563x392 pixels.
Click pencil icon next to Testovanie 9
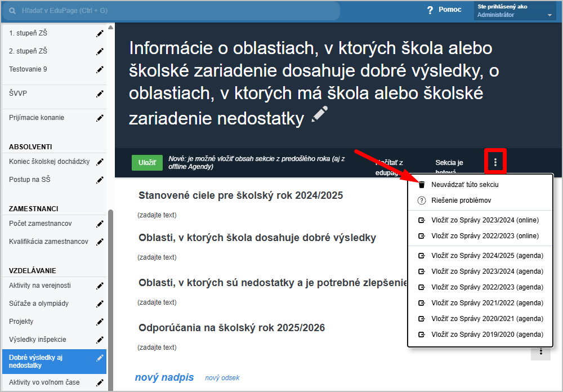pos(100,70)
